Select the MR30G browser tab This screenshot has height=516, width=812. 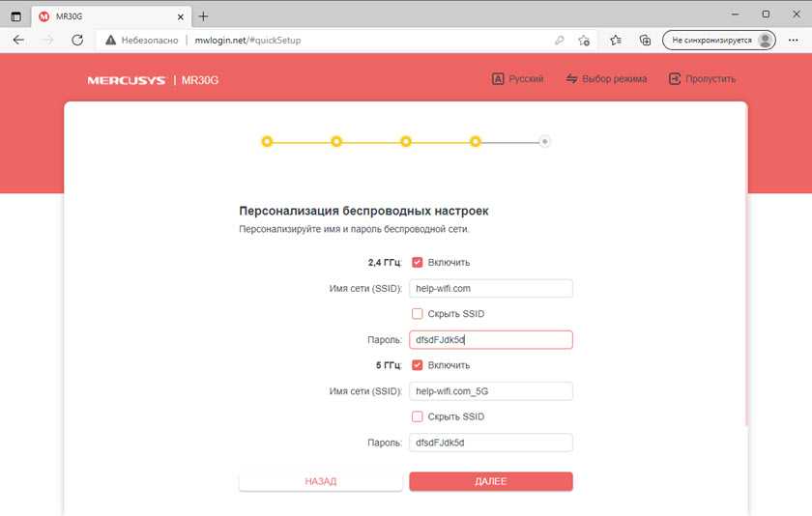[106, 16]
